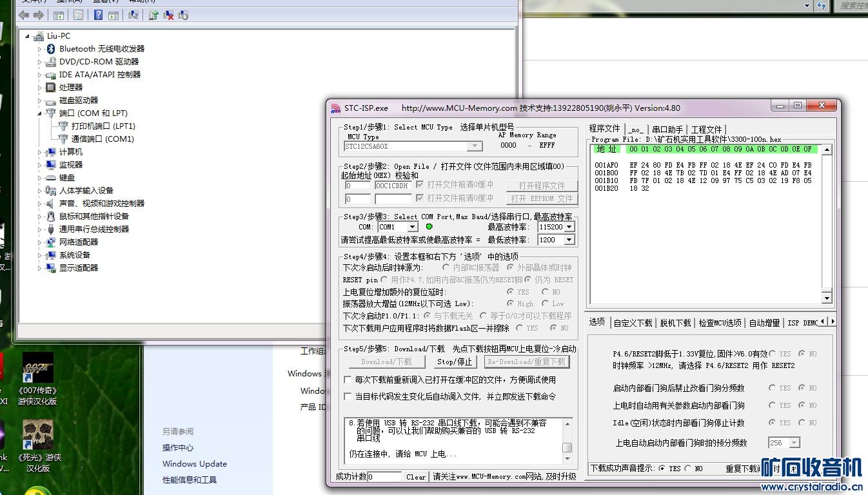Switch to the _no_ tab
The image size is (868, 495).
coord(636,130)
